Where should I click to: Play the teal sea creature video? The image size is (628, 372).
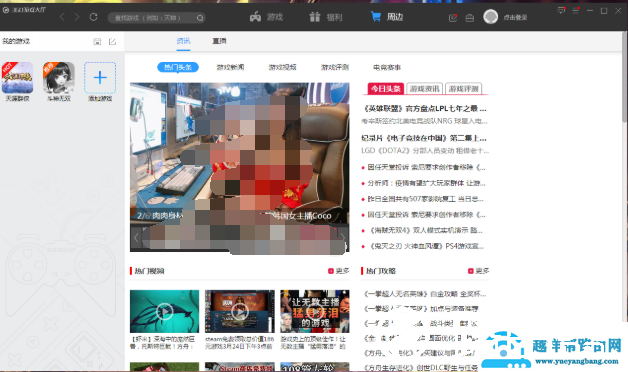point(164,311)
